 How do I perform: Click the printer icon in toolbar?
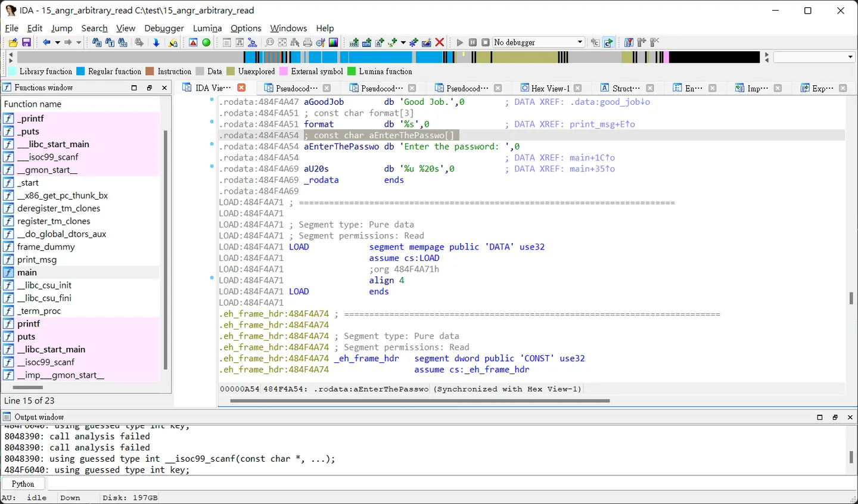tap(307, 42)
